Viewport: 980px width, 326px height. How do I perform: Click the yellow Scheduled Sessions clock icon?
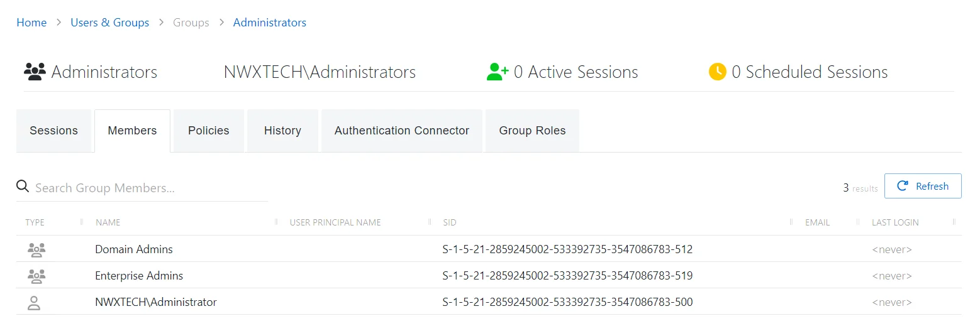[x=717, y=72]
